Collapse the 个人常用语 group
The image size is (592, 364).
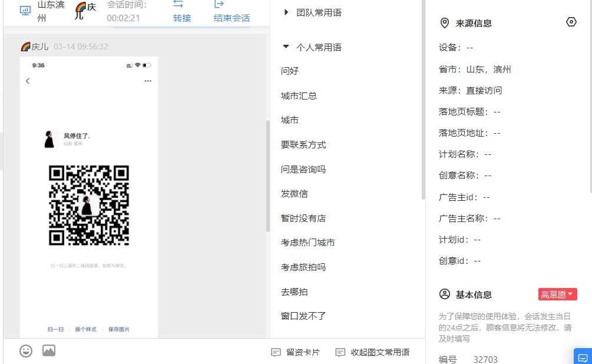pyautogui.click(x=286, y=47)
